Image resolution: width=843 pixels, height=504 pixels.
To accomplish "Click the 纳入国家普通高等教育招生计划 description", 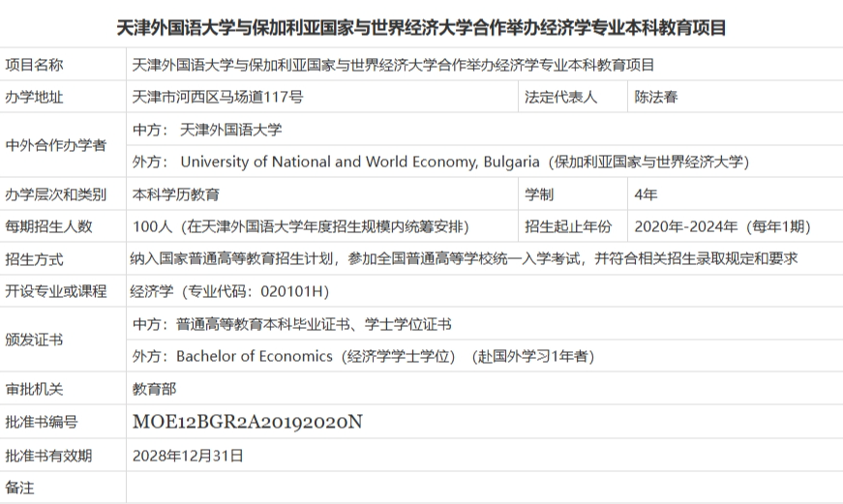I will pyautogui.click(x=464, y=259).
